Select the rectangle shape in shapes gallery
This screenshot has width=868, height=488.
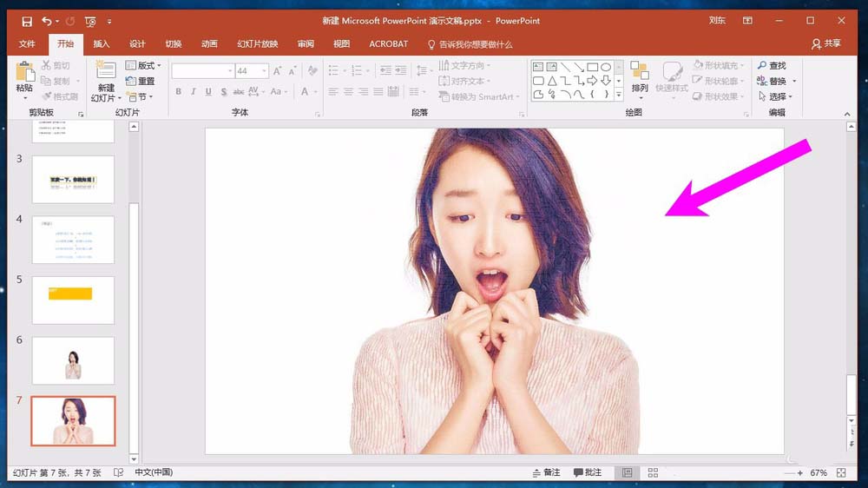592,67
